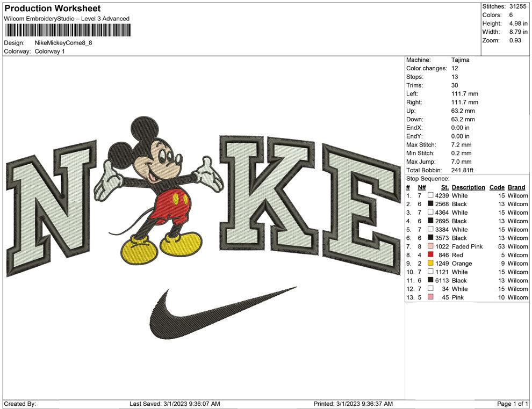Select the Red thread swatch for stop 8
Image resolution: width=532 pixels, height=409 pixels.
click(x=429, y=255)
